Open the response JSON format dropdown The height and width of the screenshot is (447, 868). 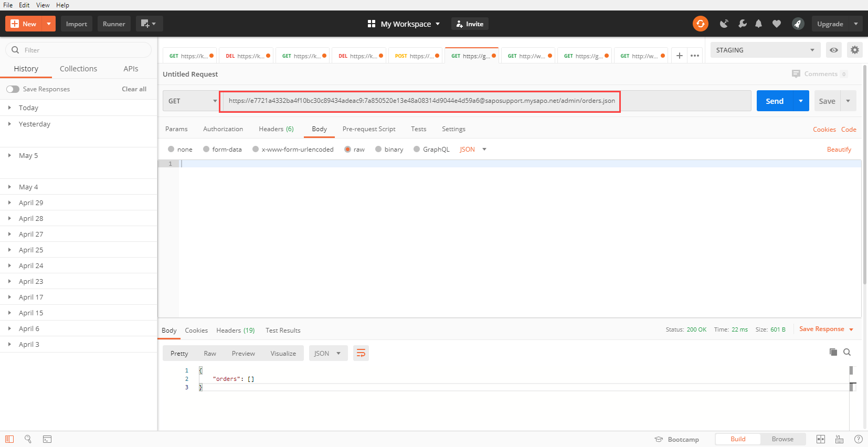point(328,353)
